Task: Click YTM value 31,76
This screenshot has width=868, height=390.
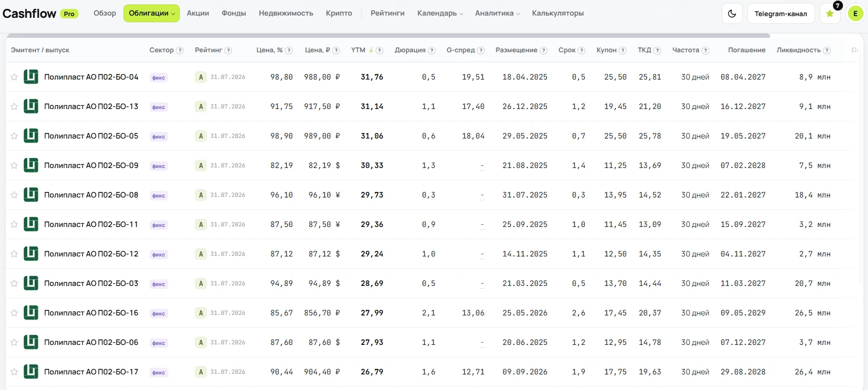Action: pyautogui.click(x=372, y=77)
